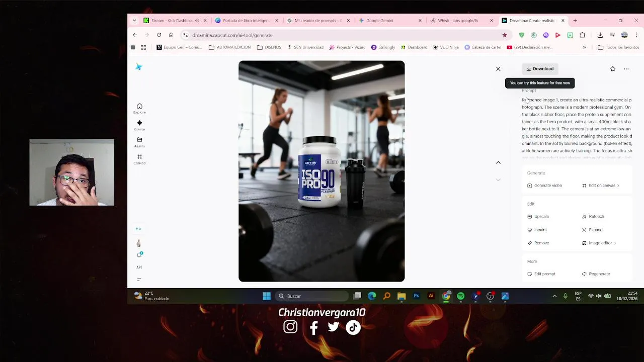
Task: Open the sidebar bottom menu lines icon
Action: [x=139, y=279]
